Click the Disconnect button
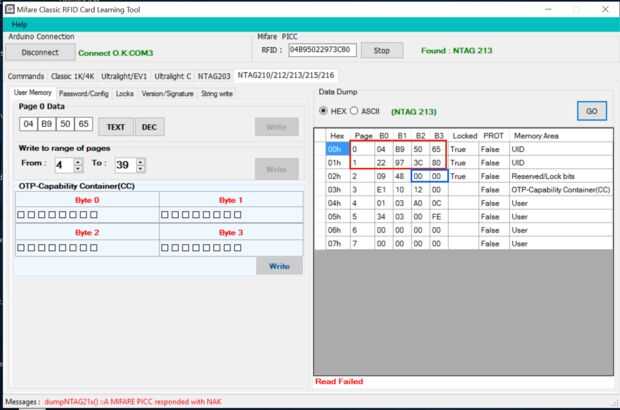The image size is (620, 410). 40,53
